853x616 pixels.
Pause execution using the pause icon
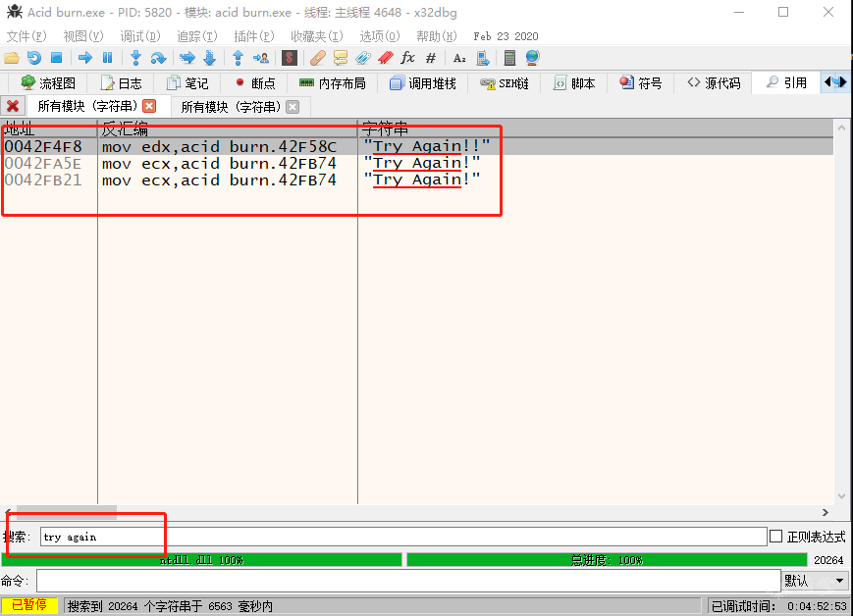[107, 58]
